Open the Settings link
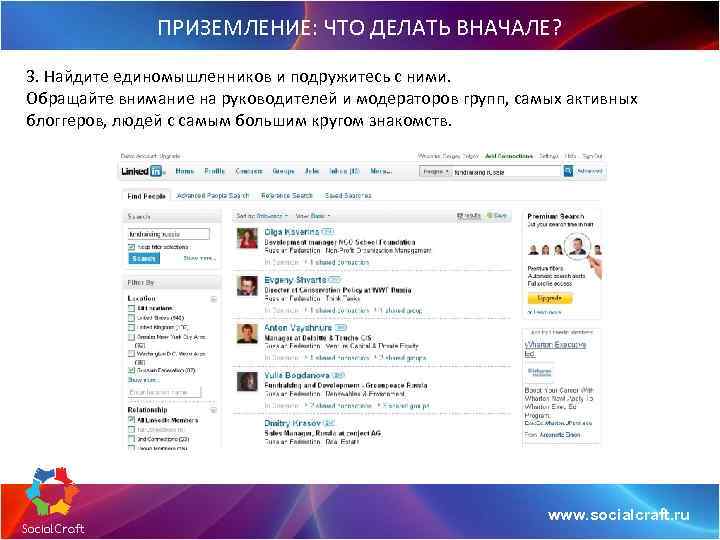Screen dimensions: 720x540 [x=548, y=156]
